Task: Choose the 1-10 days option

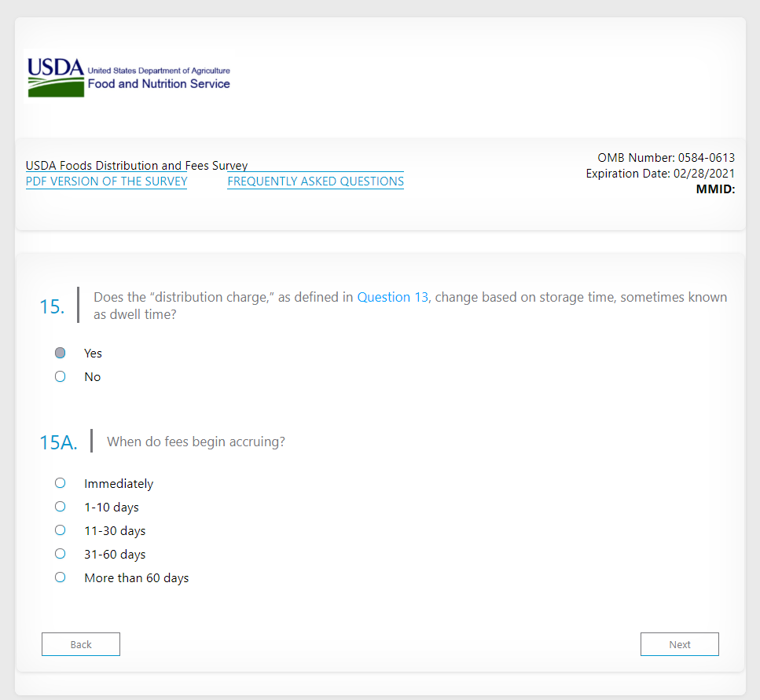Action: click(x=60, y=507)
